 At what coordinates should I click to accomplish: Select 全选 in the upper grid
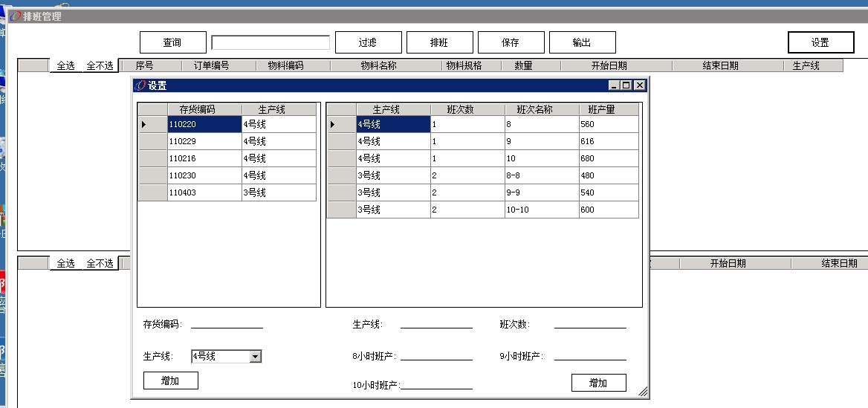pyautogui.click(x=66, y=66)
